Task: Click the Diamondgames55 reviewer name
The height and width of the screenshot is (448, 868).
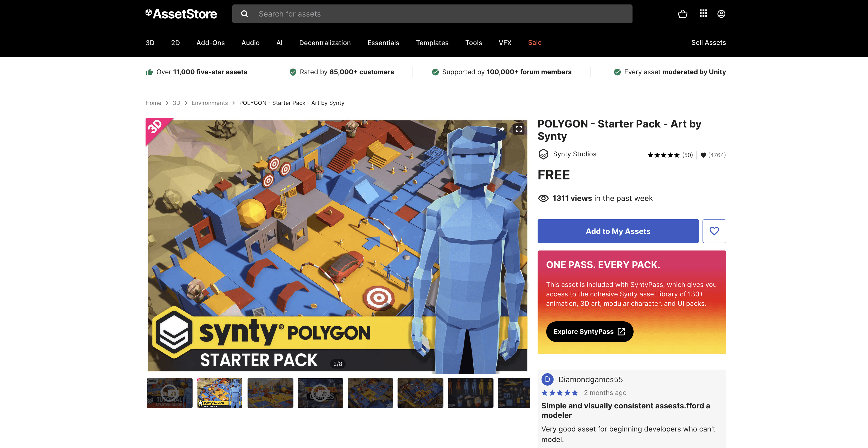Action: (590, 380)
